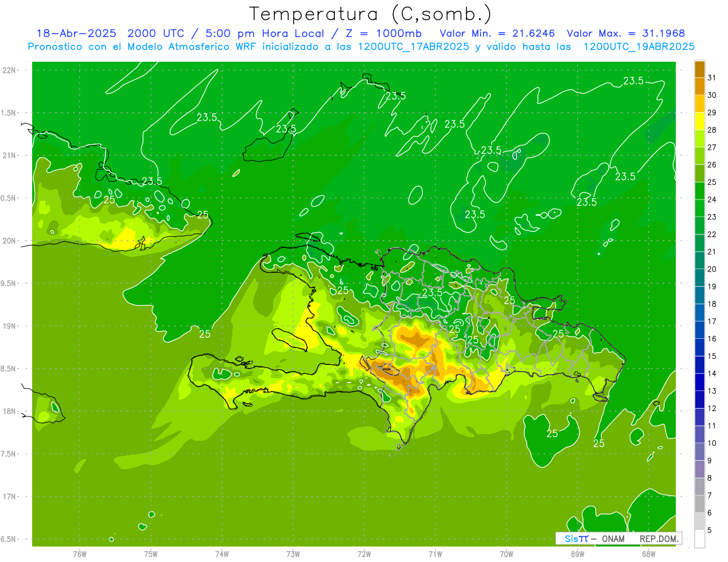Click the '5' color legend value
The width and height of the screenshot is (728, 562).
coord(710,530)
